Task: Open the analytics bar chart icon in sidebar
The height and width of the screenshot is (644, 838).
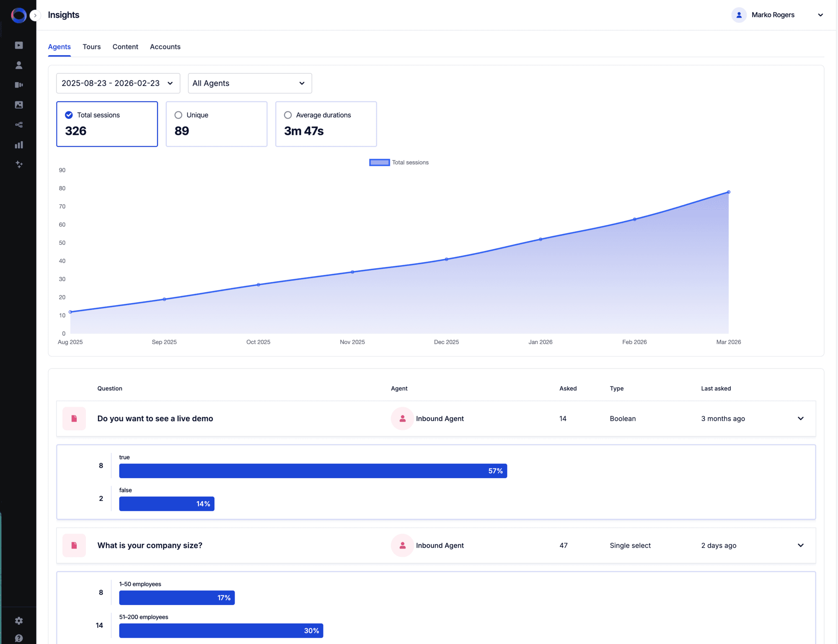Action: pyautogui.click(x=19, y=144)
